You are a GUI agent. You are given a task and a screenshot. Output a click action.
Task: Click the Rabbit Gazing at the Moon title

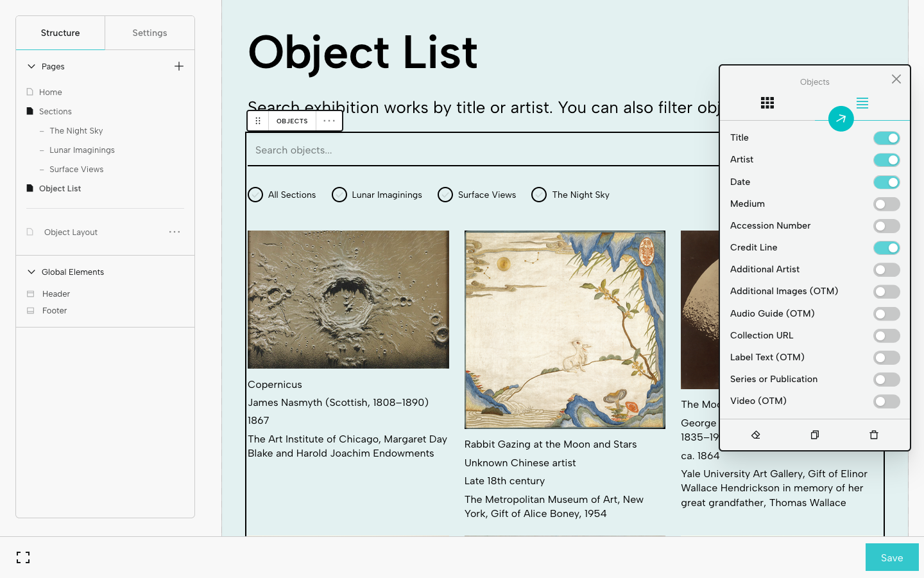[551, 444]
